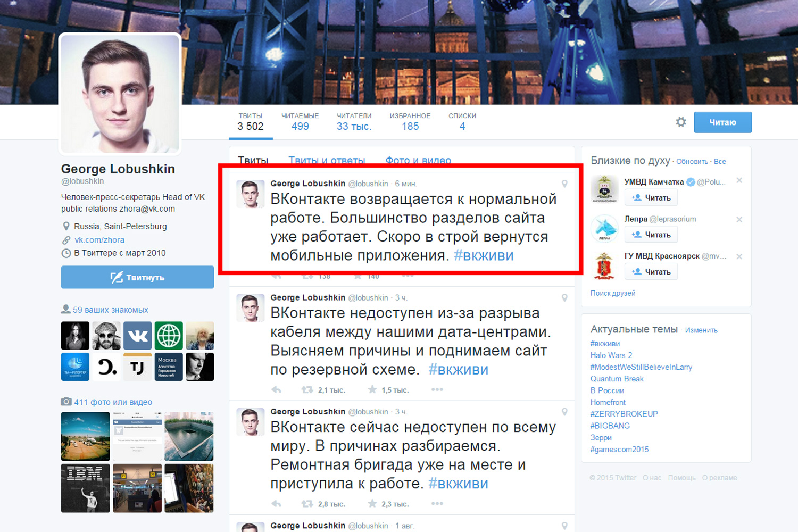Reply to the cable break tweet via the arrow icon
The width and height of the screenshot is (798, 532).
coord(276,390)
